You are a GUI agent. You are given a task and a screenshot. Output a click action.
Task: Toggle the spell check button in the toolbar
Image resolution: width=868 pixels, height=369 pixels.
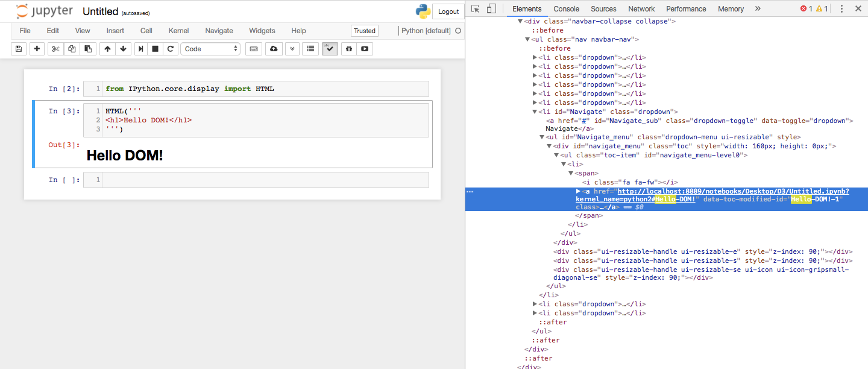(330, 49)
